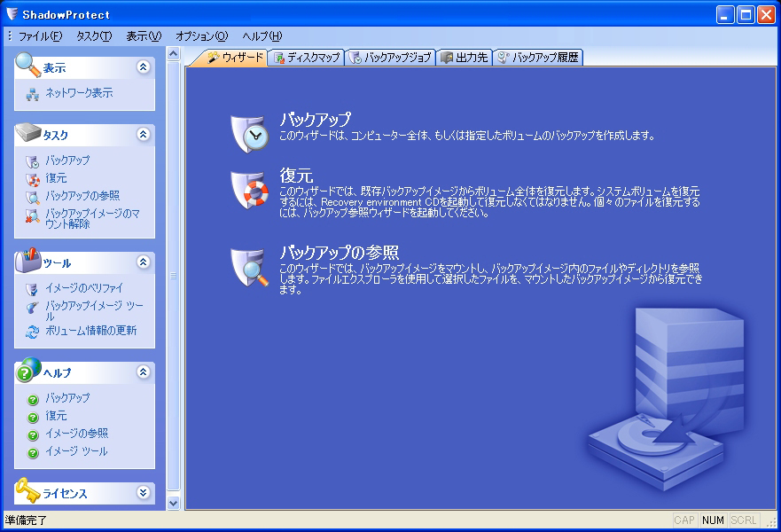Collapse the タスク panel with its chevron
The width and height of the screenshot is (781, 532).
143,134
